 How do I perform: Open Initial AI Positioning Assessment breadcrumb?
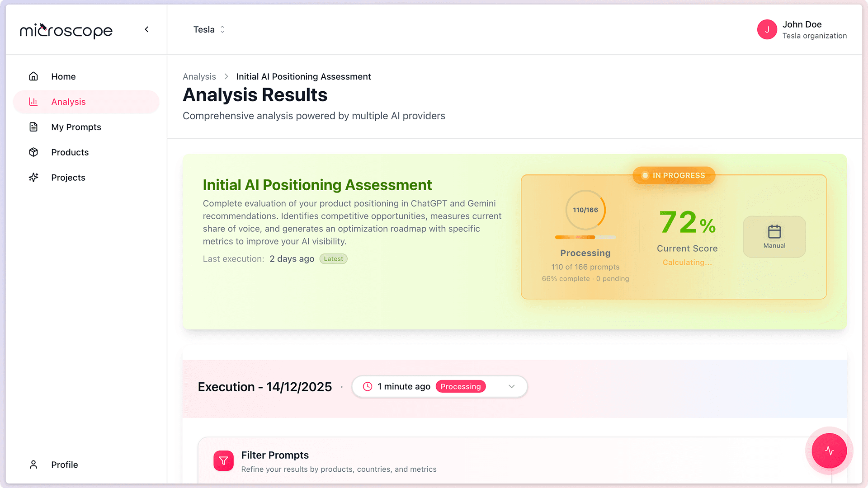[303, 76]
